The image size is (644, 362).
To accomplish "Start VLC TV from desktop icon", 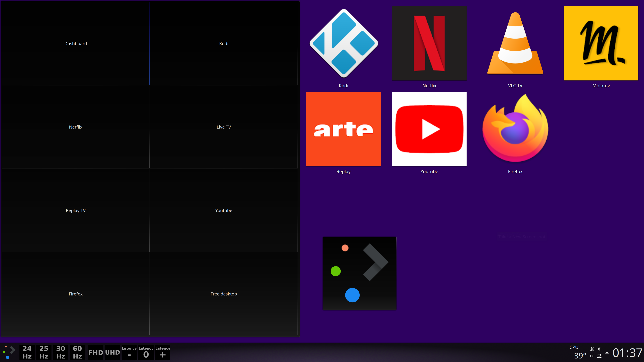I will click(x=515, y=43).
